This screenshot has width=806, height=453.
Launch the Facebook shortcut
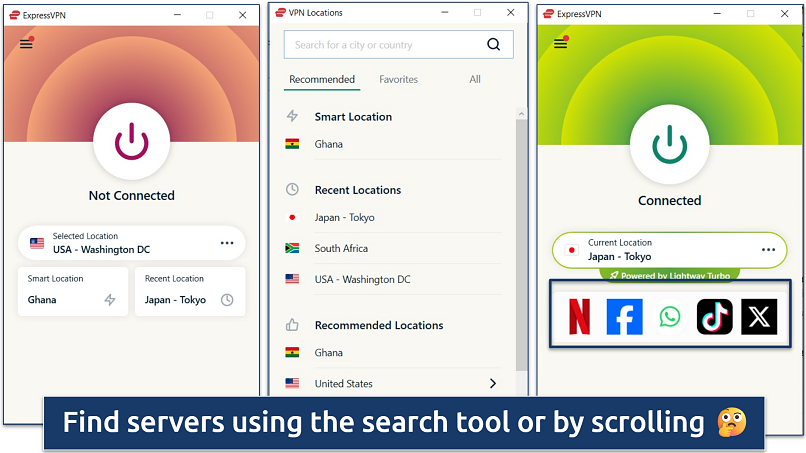625,317
